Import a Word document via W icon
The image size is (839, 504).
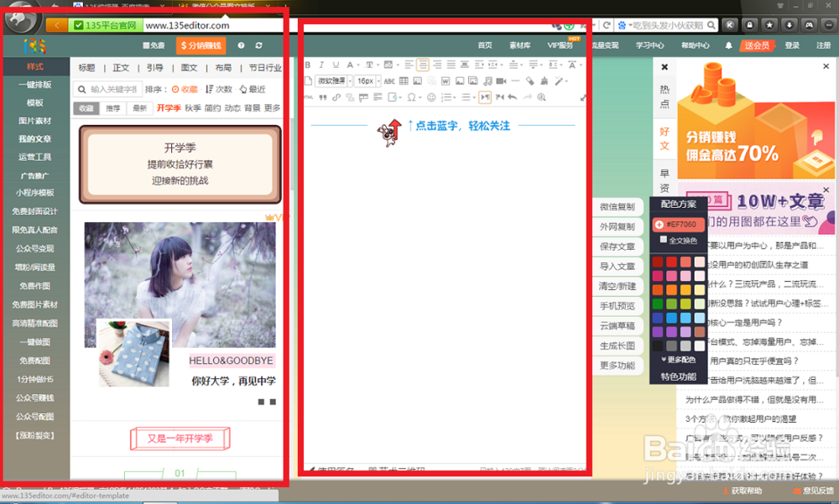(446, 81)
